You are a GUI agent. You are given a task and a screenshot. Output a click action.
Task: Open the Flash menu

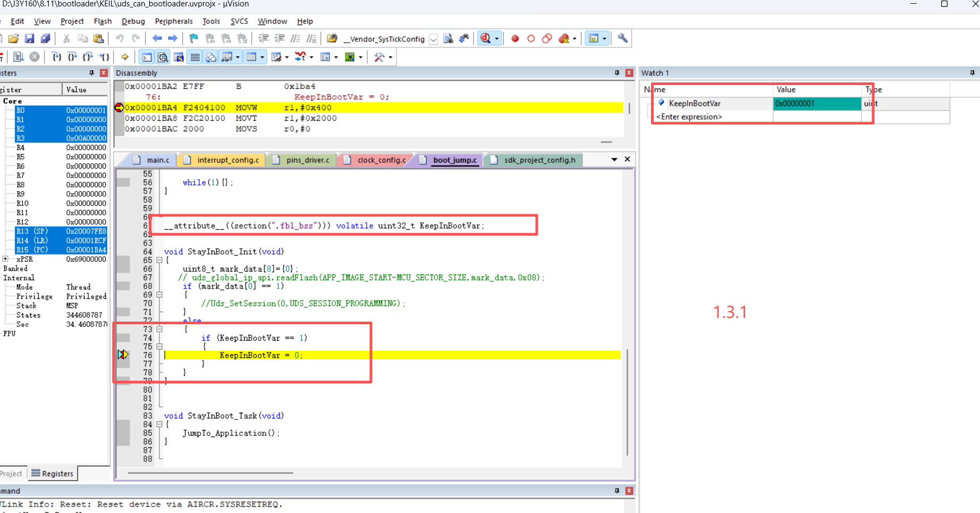(x=103, y=21)
